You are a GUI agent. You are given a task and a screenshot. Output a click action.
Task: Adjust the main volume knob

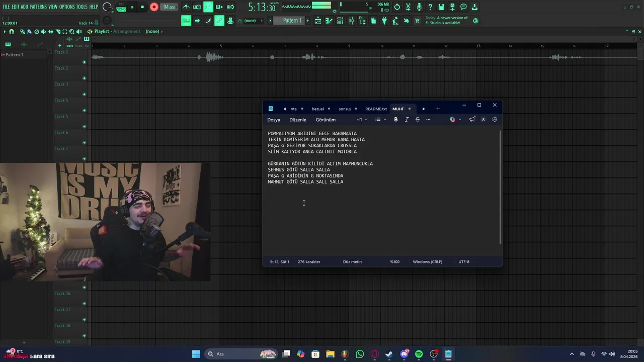(x=107, y=7)
